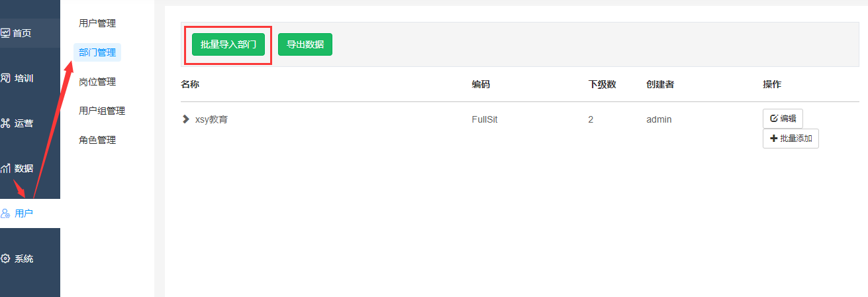The height and width of the screenshot is (297, 868).
Task: Click the 名称 column header
Action: (x=190, y=84)
